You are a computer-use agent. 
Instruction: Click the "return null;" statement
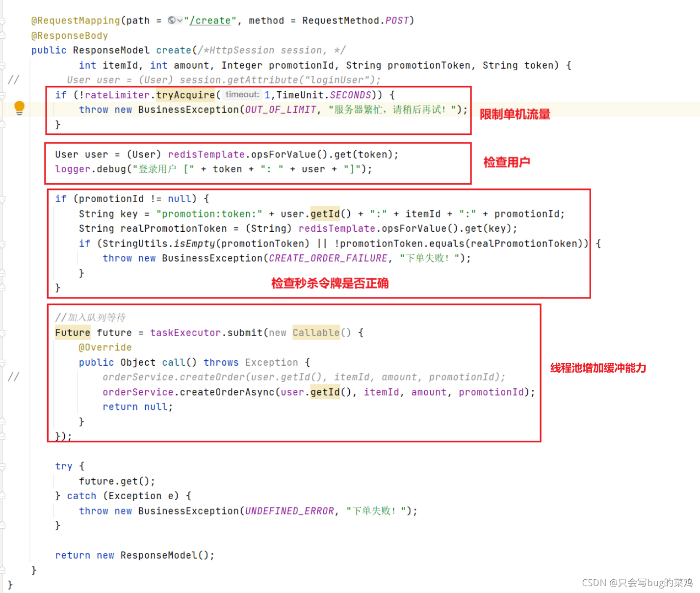[x=138, y=407]
